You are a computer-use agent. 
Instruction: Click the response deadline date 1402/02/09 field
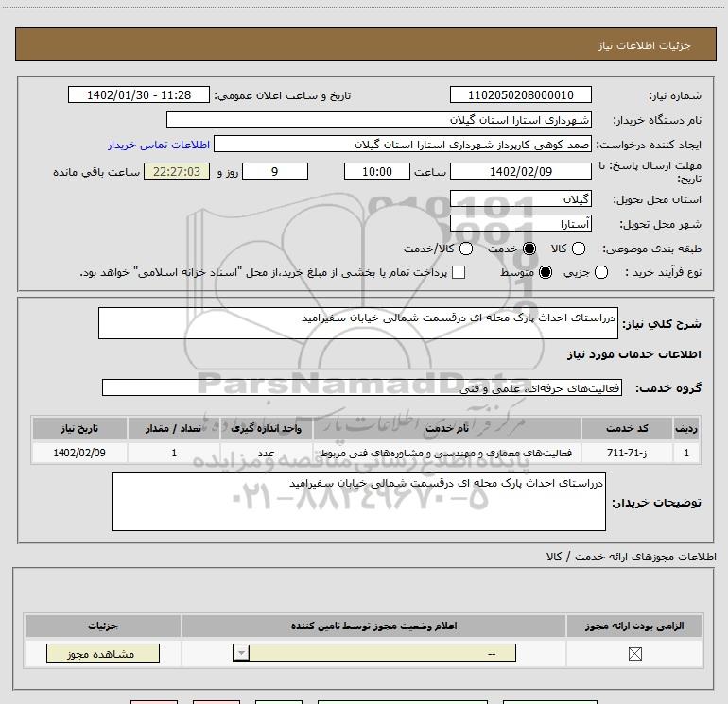520,172
